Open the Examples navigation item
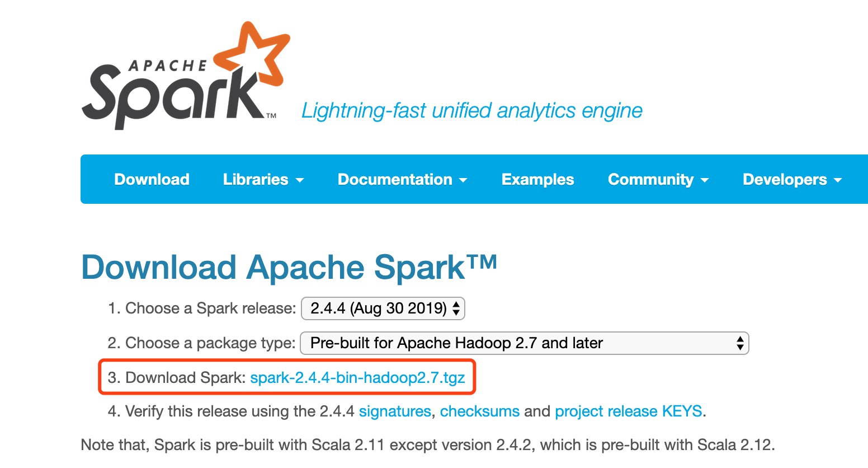The height and width of the screenshot is (468, 868). pyautogui.click(x=537, y=180)
